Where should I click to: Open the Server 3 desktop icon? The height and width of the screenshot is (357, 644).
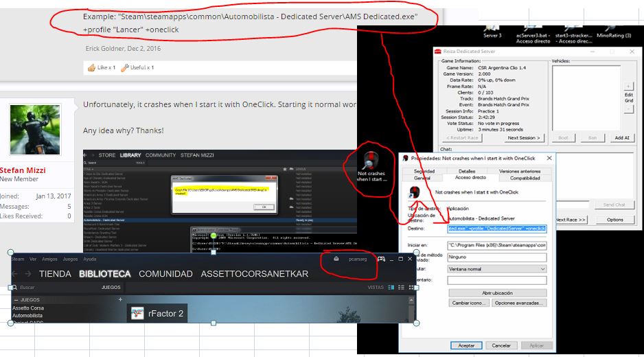tap(492, 32)
